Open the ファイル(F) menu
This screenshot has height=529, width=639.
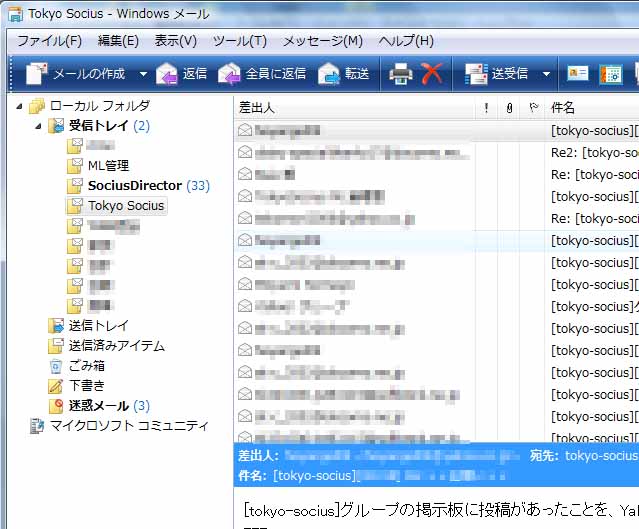coord(49,41)
